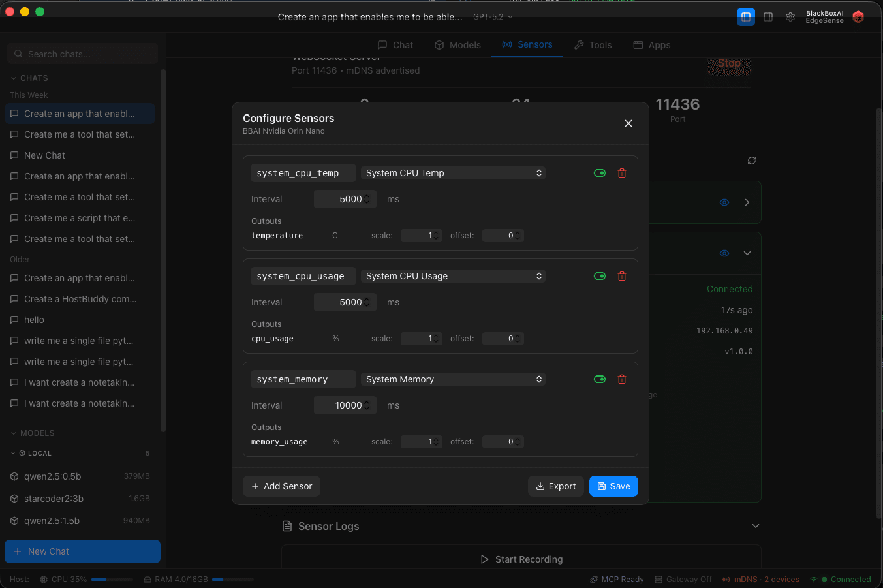Delete the system_cpu_temp sensor with trash icon

622,173
